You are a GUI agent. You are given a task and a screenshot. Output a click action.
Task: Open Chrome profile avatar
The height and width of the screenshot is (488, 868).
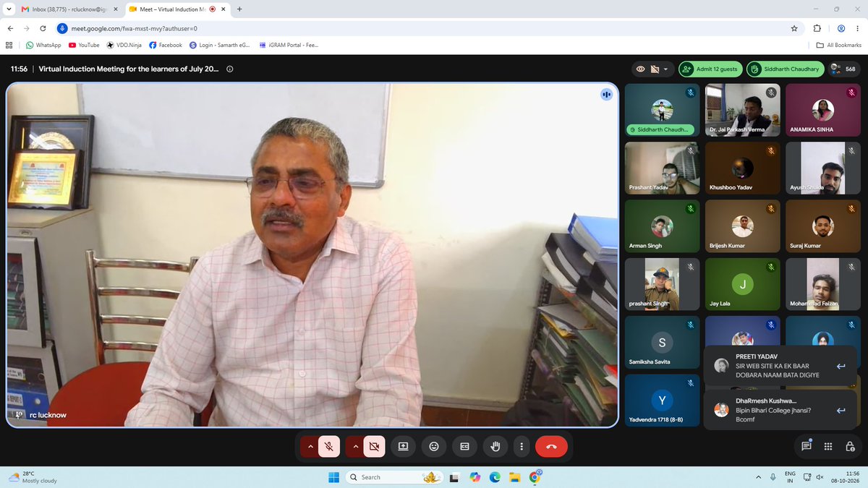pos(841,28)
